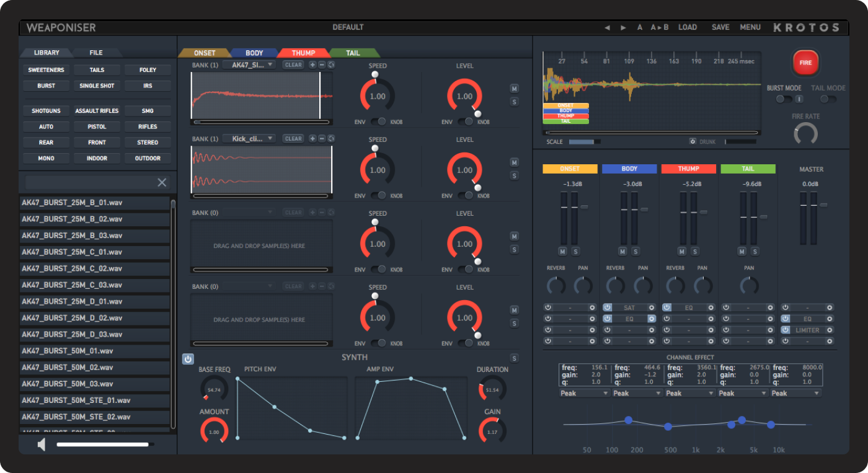
Task: Open Peak dropdown under freq 3560.1 band
Action: 689,393
